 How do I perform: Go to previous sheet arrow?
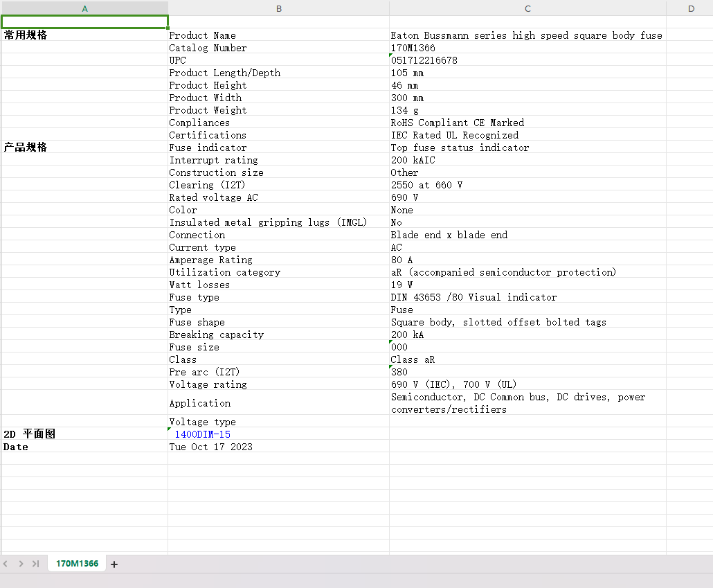tap(6, 564)
